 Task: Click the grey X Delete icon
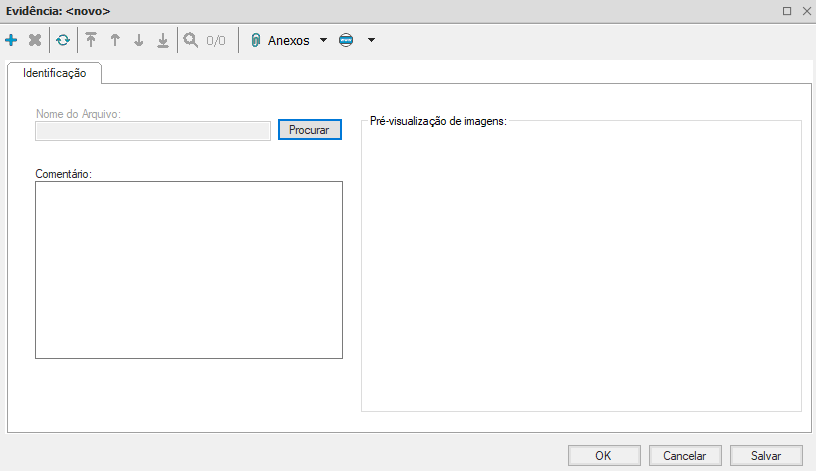coord(35,41)
